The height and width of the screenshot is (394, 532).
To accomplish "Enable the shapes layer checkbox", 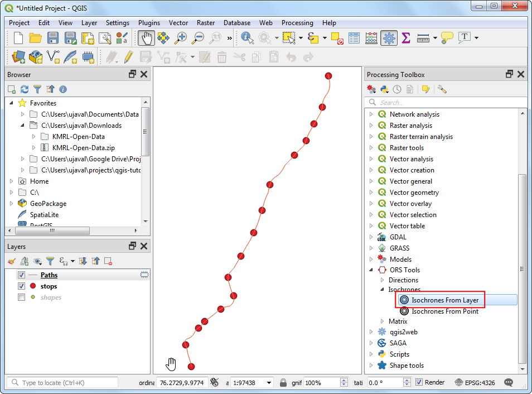I will pos(21,297).
